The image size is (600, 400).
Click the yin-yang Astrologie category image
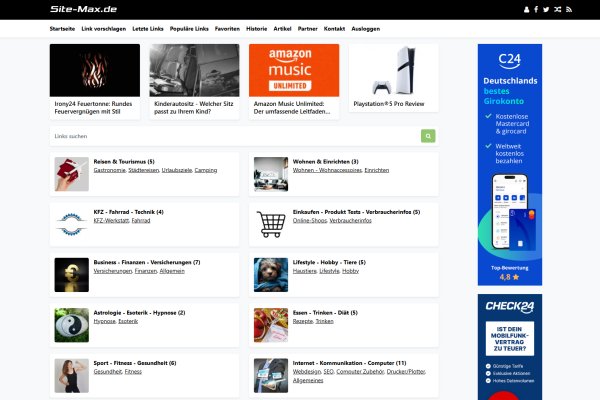pos(71,324)
